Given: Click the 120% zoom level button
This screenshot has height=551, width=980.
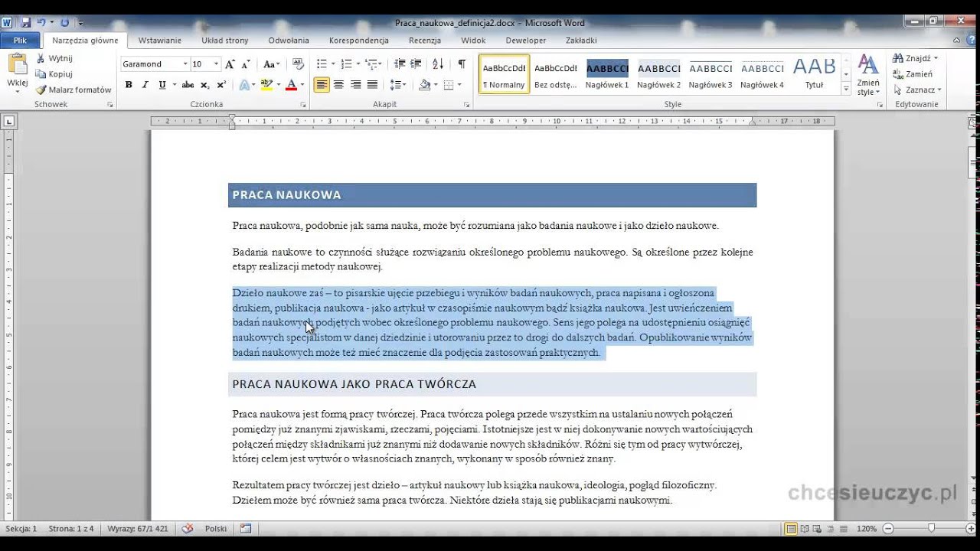Looking at the screenshot, I should pyautogui.click(x=866, y=529).
